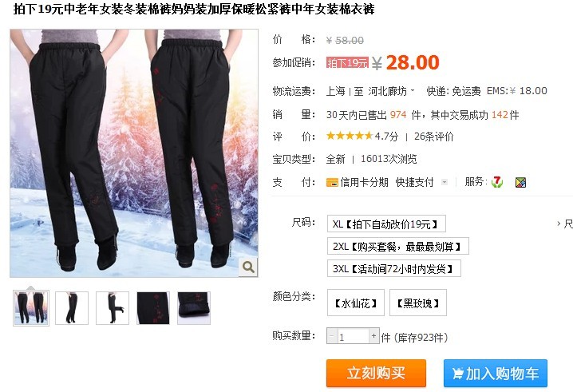This screenshot has width=573, height=392.
Task: Click the five-star rating icons
Action: pyautogui.click(x=350, y=136)
